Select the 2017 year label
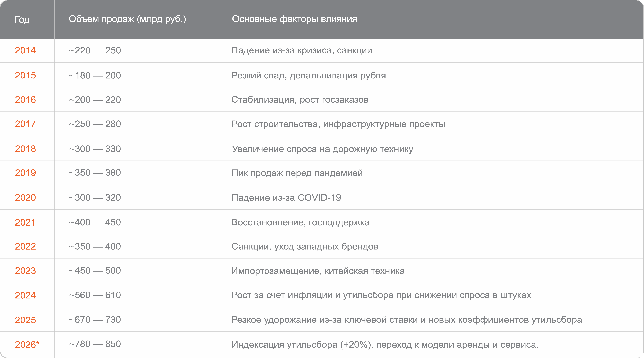 (25, 124)
